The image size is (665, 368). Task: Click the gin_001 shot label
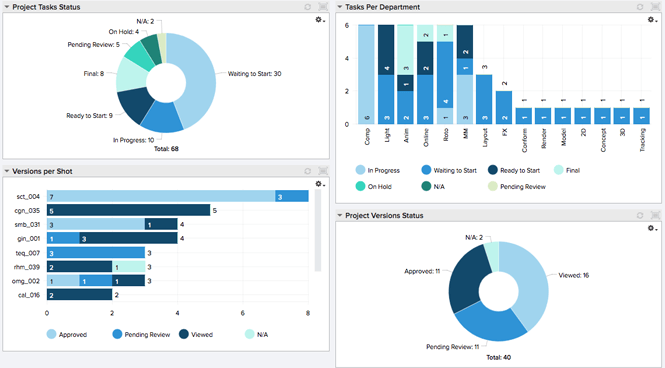pyautogui.click(x=28, y=239)
